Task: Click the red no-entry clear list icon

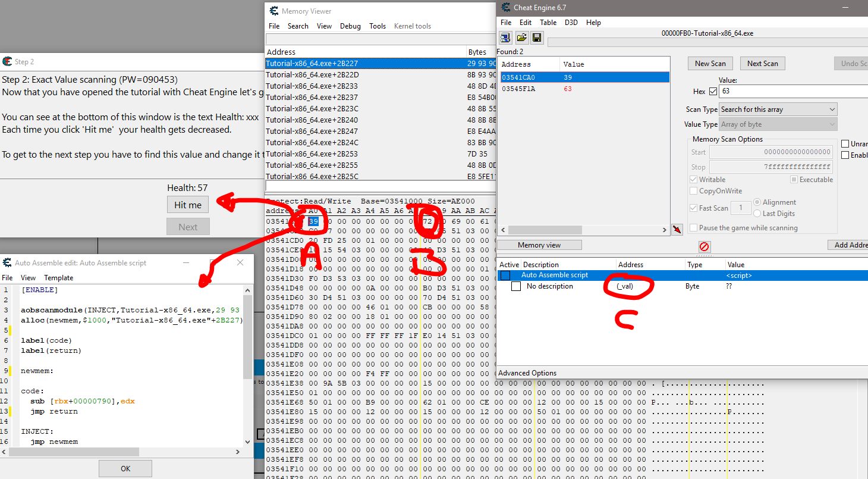Action: (x=705, y=246)
